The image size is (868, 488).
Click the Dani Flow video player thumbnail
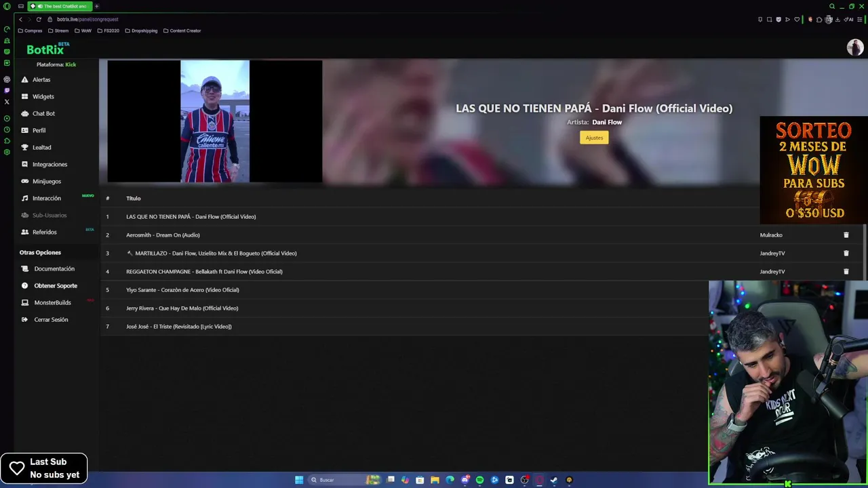tap(215, 121)
